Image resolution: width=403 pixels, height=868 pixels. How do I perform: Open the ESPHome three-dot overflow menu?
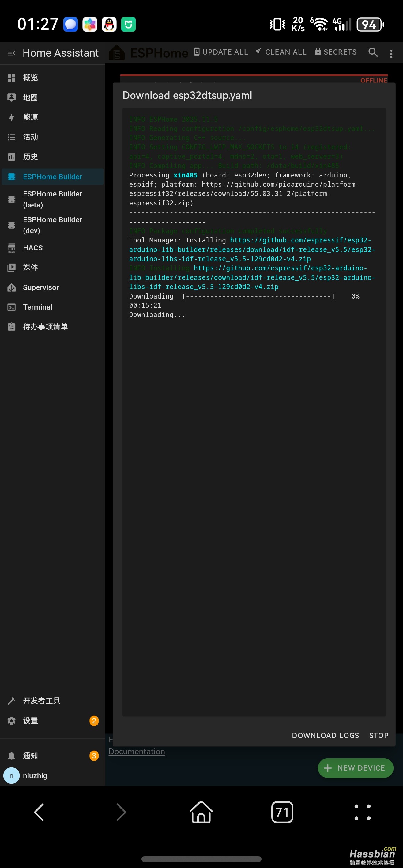(391, 54)
